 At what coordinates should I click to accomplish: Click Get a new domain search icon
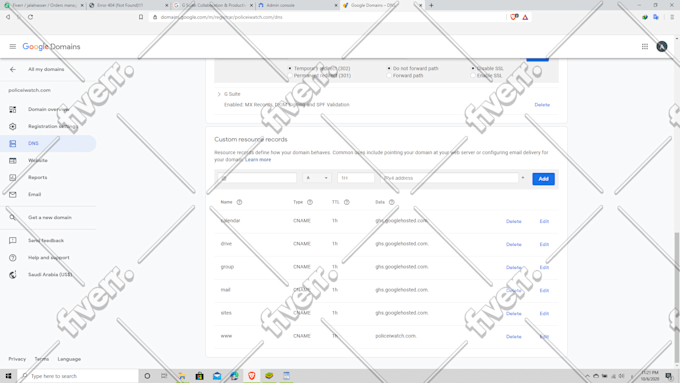tap(13, 217)
